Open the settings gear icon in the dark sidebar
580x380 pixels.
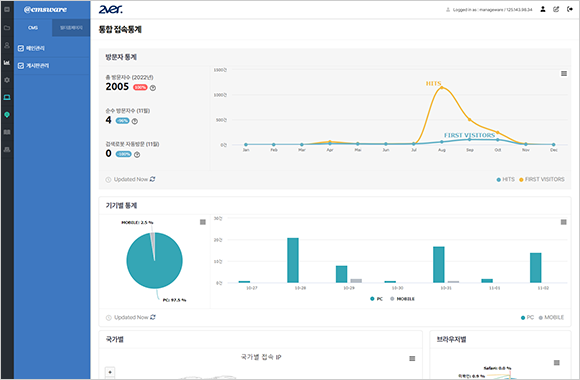(7, 80)
